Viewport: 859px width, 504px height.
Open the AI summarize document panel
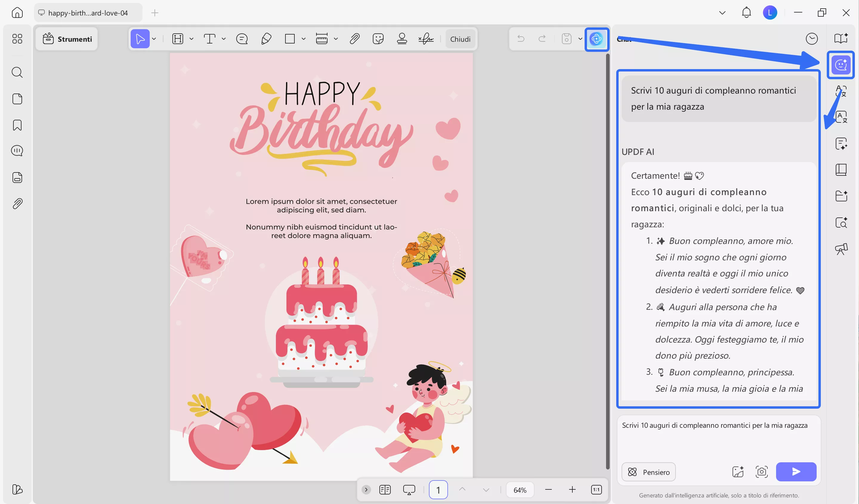coord(841,143)
